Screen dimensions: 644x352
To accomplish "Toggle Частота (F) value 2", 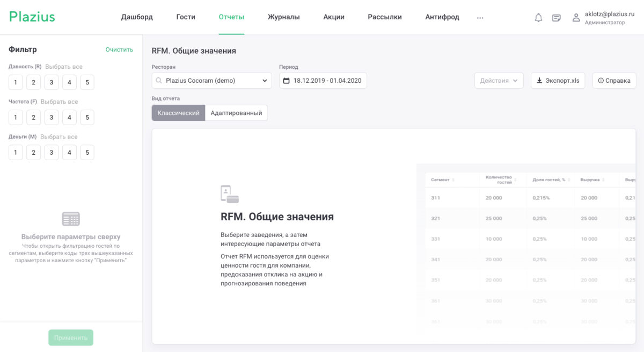I will coord(33,117).
